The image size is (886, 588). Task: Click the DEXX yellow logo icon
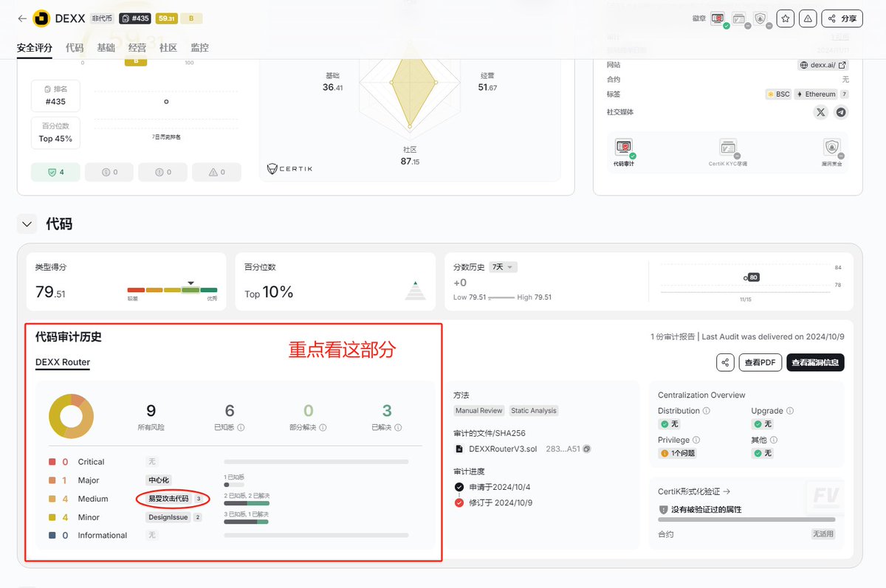pos(41,18)
